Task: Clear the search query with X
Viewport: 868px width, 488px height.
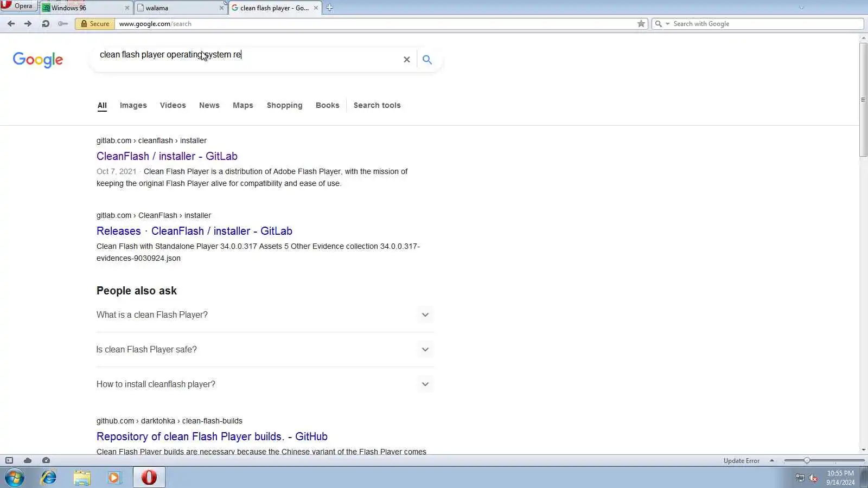Action: click(406, 60)
